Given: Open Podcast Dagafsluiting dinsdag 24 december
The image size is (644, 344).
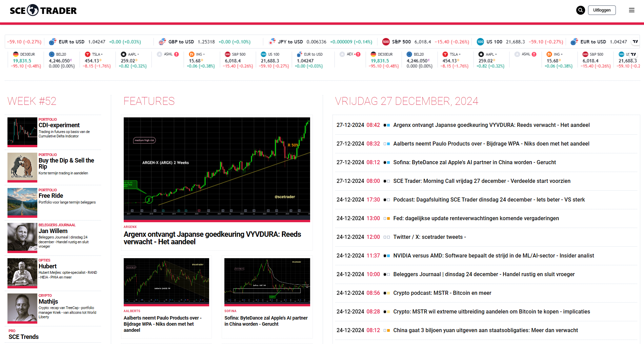Looking at the screenshot, I should pos(489,200).
